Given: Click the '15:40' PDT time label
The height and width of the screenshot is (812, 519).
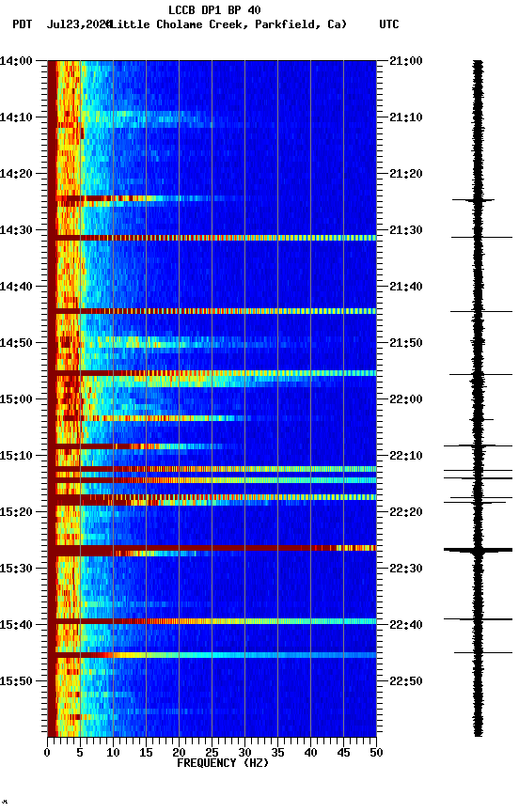Looking at the screenshot, I should [16, 626].
